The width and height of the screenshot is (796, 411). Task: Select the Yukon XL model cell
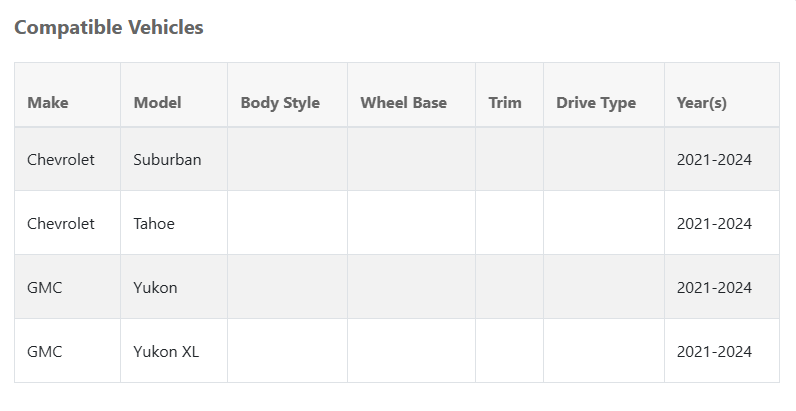click(x=166, y=351)
